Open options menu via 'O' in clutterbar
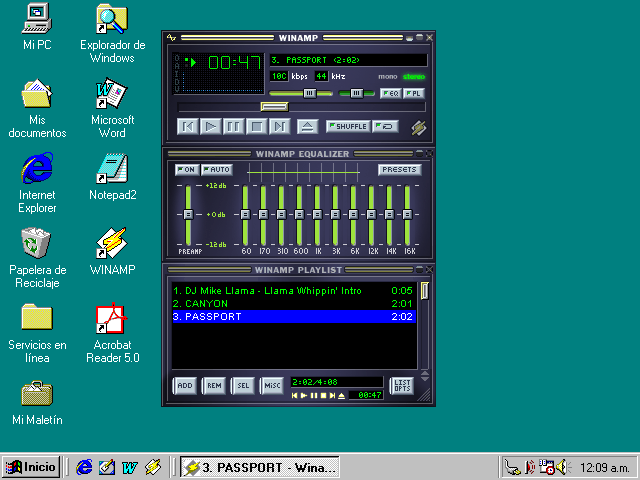This screenshot has height=480, width=640. click(x=177, y=58)
